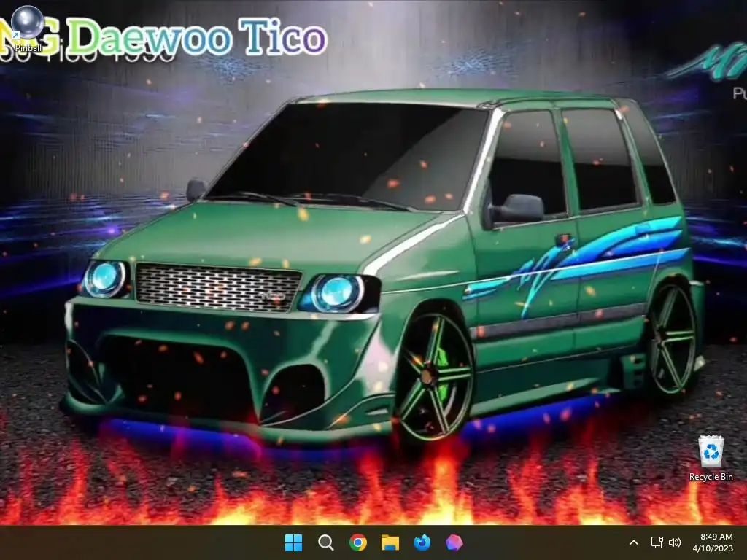Launch Google Chrome from taskbar

357,542
